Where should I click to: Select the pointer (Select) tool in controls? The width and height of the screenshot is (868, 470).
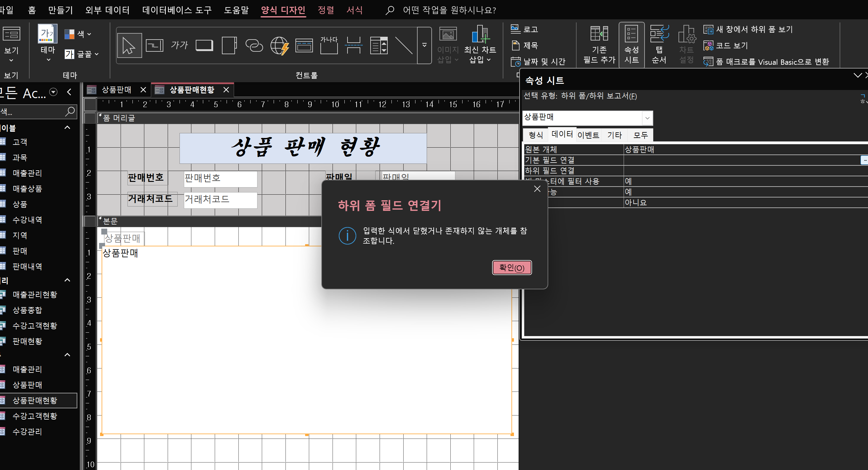pyautogui.click(x=129, y=45)
